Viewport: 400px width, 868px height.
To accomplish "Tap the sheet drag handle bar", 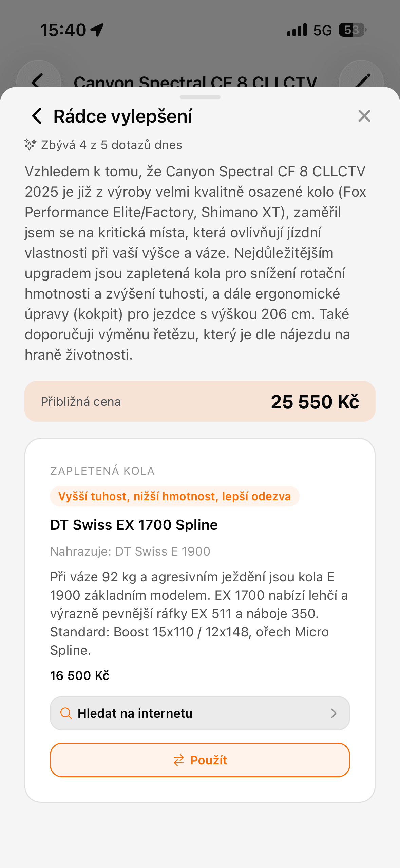I will coord(200,97).
